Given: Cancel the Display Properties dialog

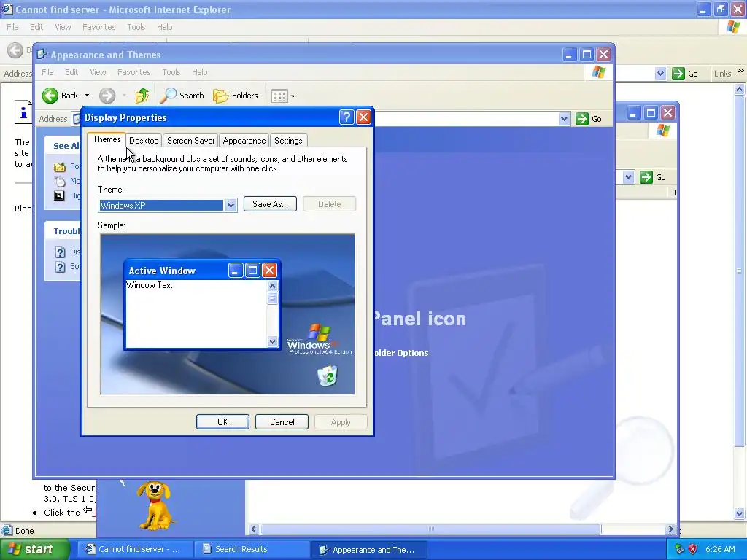Looking at the screenshot, I should [x=282, y=422].
